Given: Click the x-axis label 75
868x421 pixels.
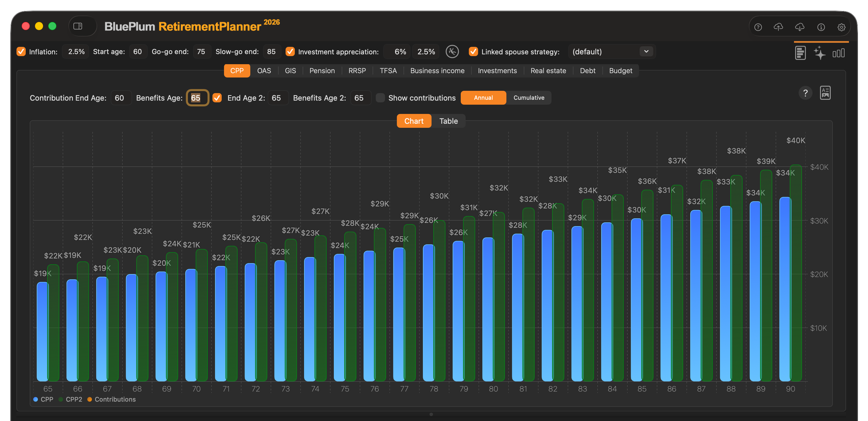Looking at the screenshot, I should click(x=345, y=389).
